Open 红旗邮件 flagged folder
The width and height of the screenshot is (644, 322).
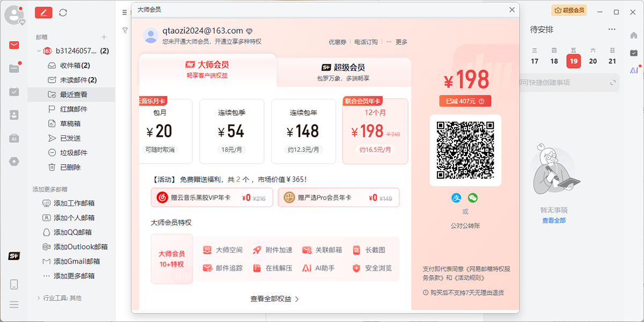click(x=71, y=109)
